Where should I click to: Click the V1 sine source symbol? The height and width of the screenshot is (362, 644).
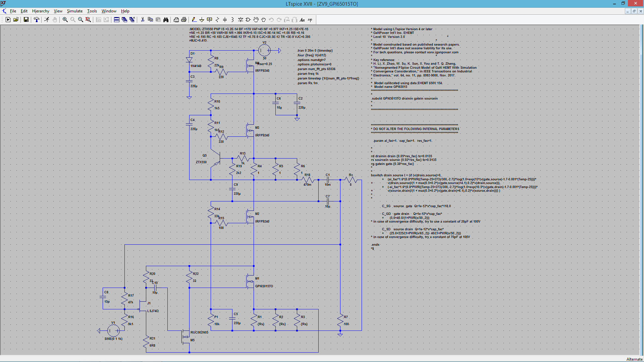click(113, 331)
